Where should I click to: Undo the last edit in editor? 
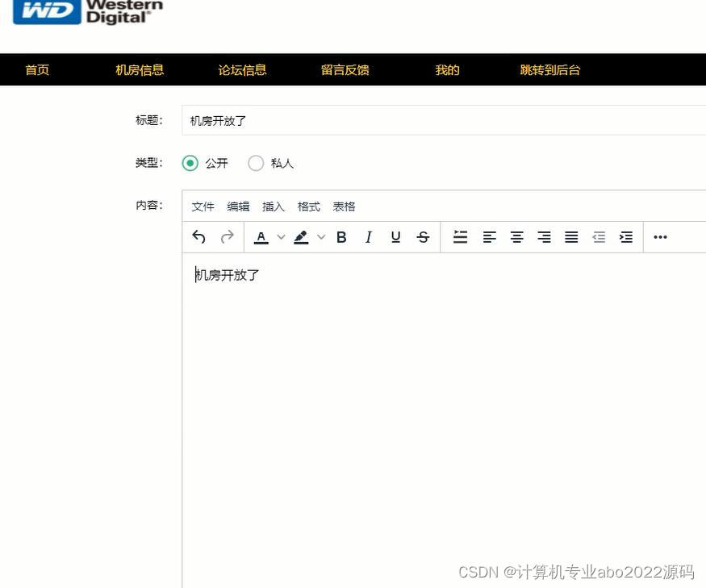coord(198,237)
